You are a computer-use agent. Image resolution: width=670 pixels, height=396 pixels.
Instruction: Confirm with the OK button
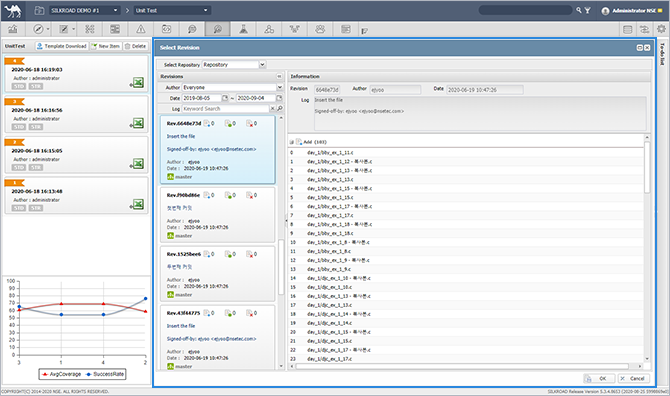click(x=599, y=378)
